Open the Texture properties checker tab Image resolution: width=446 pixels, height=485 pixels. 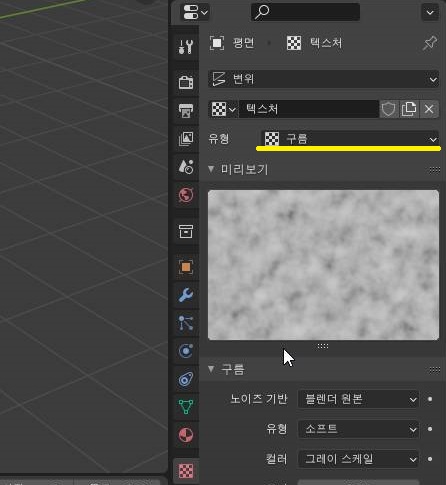pyautogui.click(x=186, y=471)
